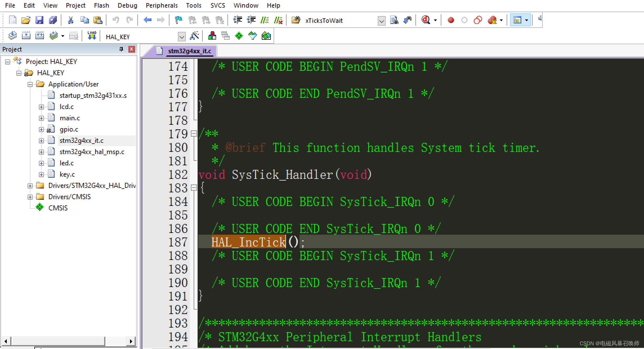Click the Cut scissors icon
This screenshot has width=644, height=349.
click(x=71, y=20)
